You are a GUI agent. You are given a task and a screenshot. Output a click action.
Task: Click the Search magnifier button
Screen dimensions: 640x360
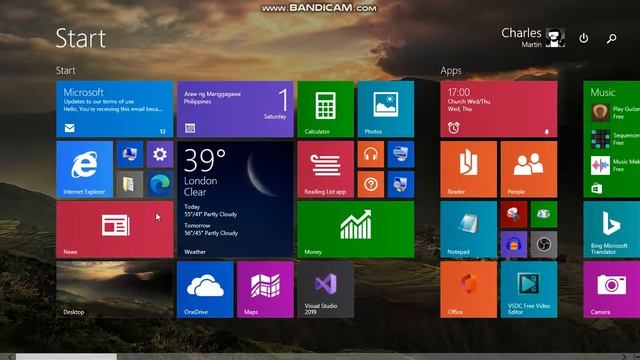[x=611, y=38]
